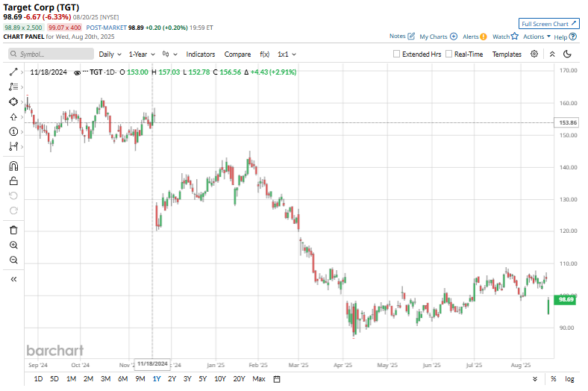The image size is (588, 391).
Task: Select the Max range tab
Action: coord(259,379)
